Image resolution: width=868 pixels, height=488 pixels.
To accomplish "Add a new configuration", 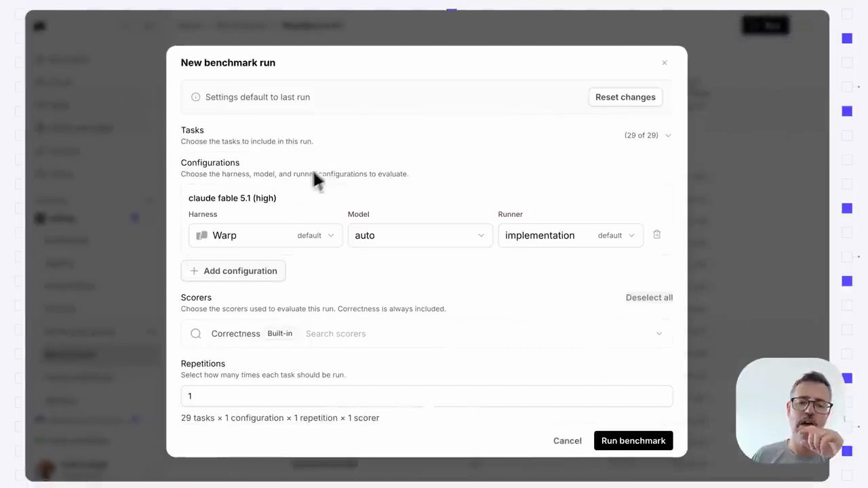I will click(x=233, y=271).
